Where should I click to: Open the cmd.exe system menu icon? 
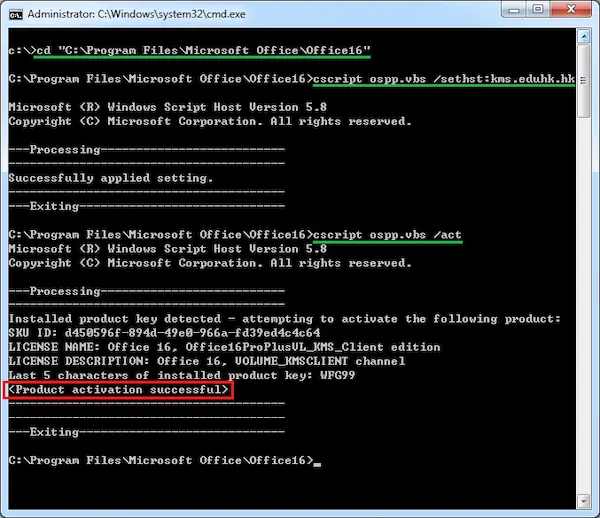pos(16,15)
